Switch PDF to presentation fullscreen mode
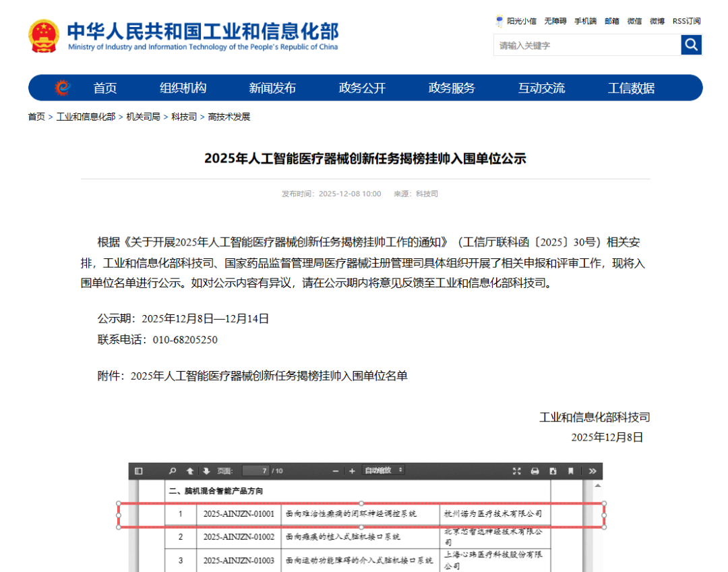This screenshot has height=572, width=728. click(x=517, y=471)
